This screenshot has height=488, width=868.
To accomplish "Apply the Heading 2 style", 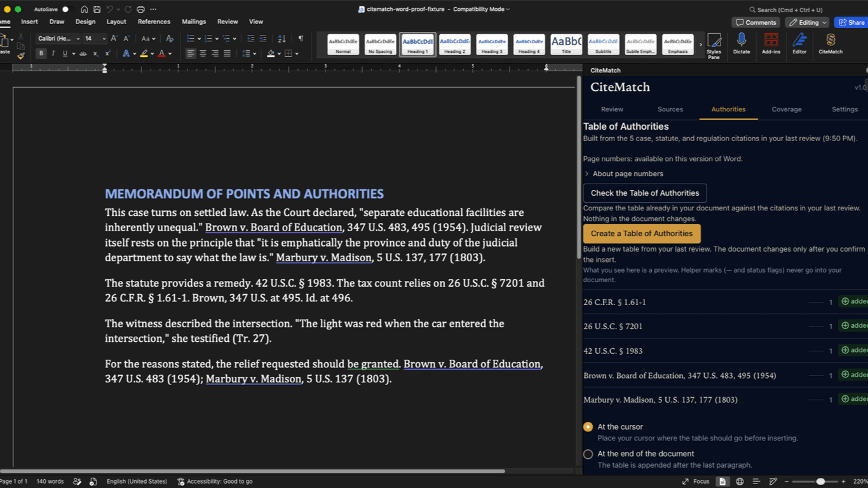I will (x=454, y=44).
